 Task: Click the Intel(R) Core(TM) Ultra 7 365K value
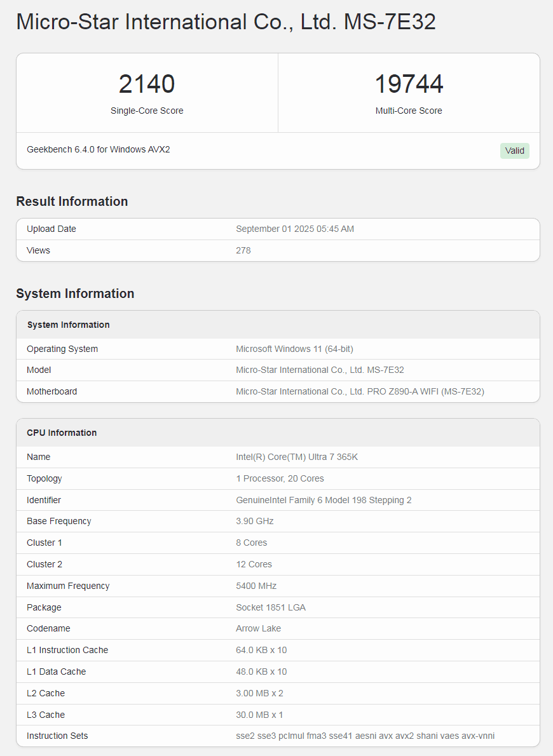(297, 457)
